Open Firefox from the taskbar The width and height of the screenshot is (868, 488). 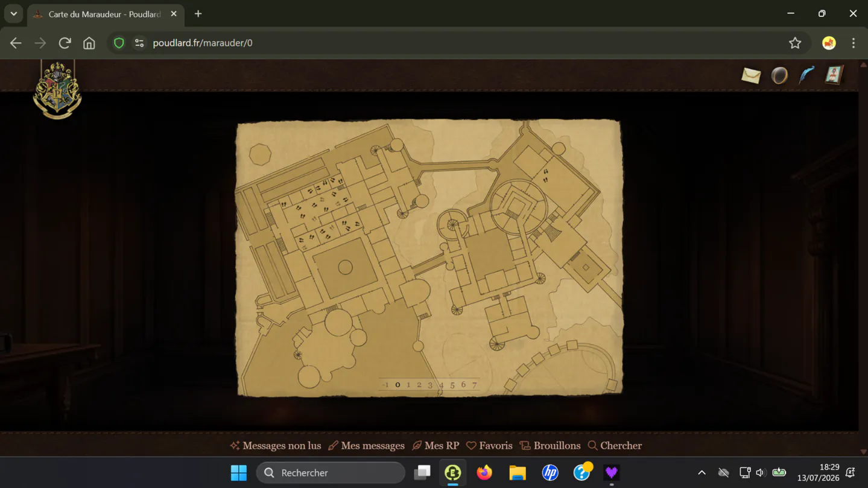(484, 473)
